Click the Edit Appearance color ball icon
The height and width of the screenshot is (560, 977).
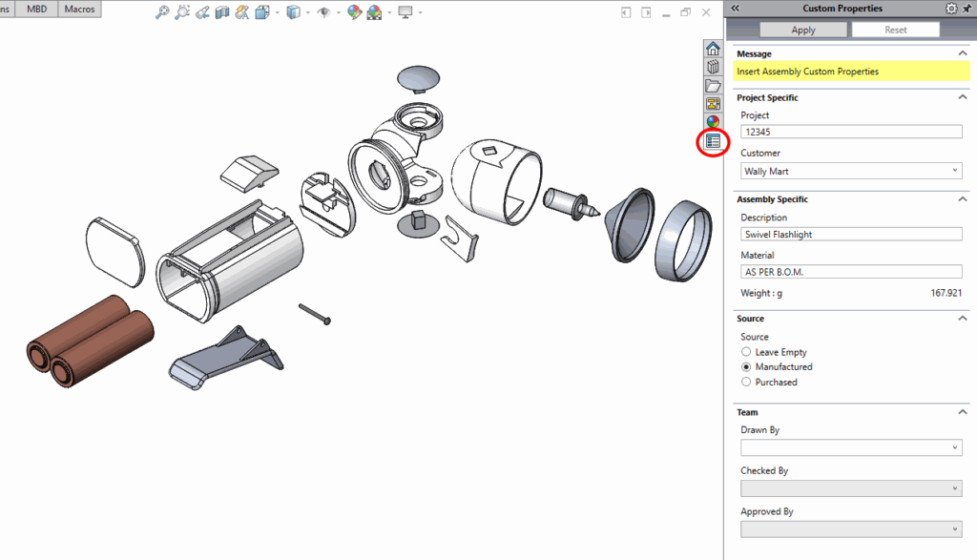(354, 12)
